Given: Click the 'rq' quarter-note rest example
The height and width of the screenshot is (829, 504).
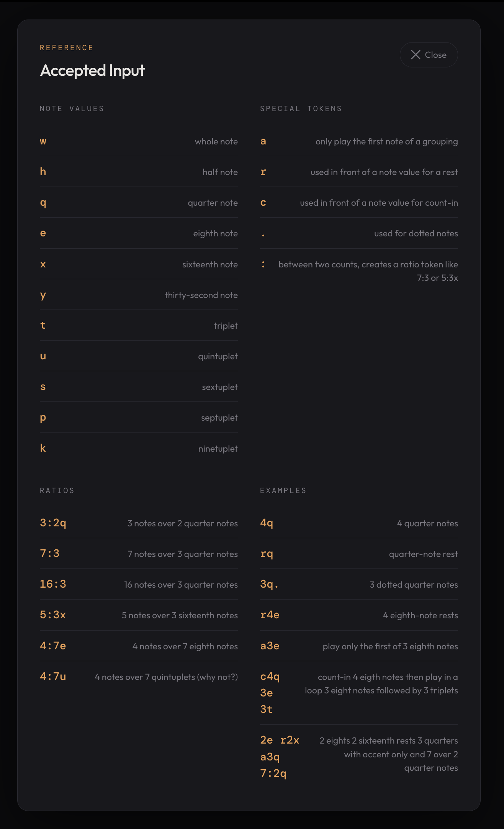Looking at the screenshot, I should [x=267, y=554].
